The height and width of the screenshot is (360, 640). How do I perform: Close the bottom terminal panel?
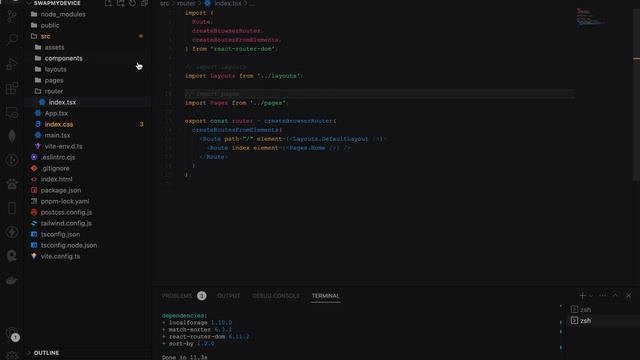[x=629, y=296]
